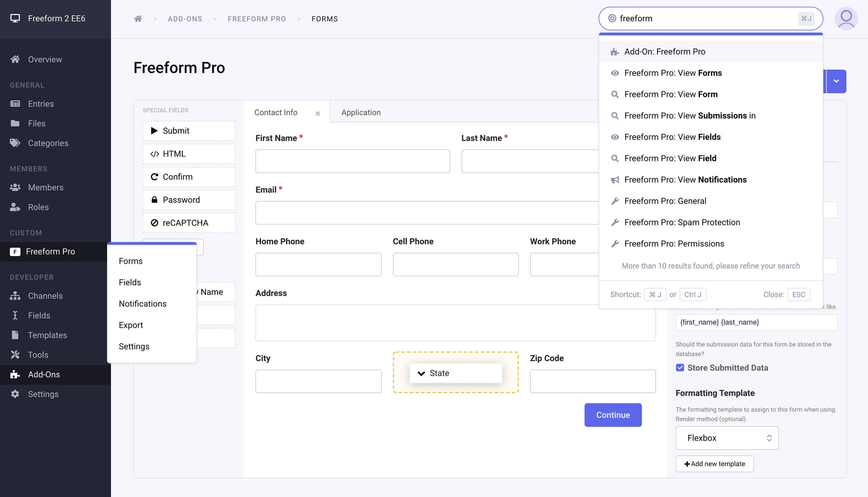Viewport: 868px width, 497px height.
Task: Click the ESC close key hint
Action: click(x=799, y=295)
